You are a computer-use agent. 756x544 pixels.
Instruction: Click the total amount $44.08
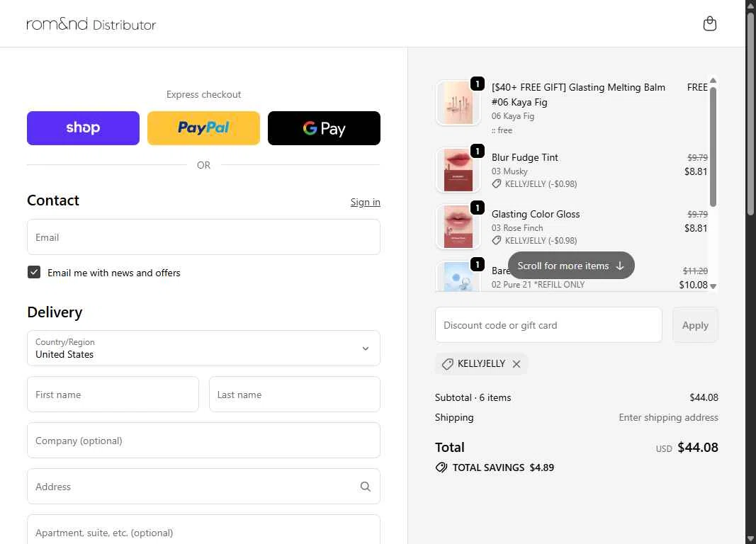coord(698,447)
